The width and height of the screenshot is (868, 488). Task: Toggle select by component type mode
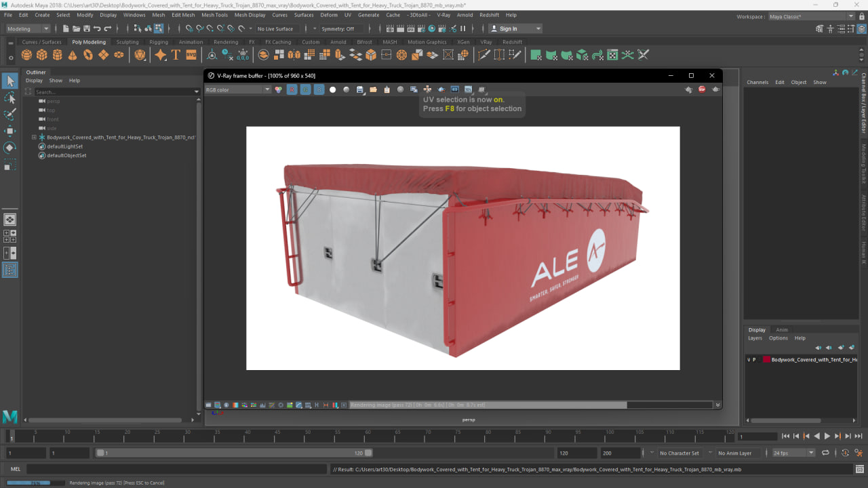158,28
